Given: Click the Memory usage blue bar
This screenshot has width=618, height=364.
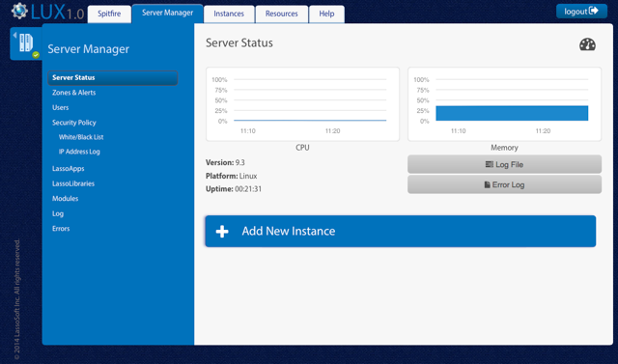Looking at the screenshot, I should point(512,113).
